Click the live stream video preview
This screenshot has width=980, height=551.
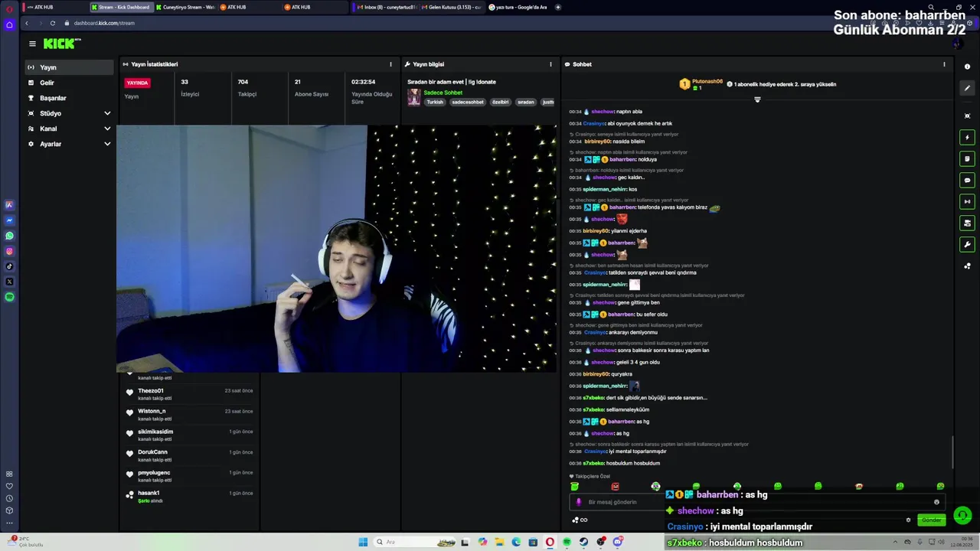tap(337, 249)
